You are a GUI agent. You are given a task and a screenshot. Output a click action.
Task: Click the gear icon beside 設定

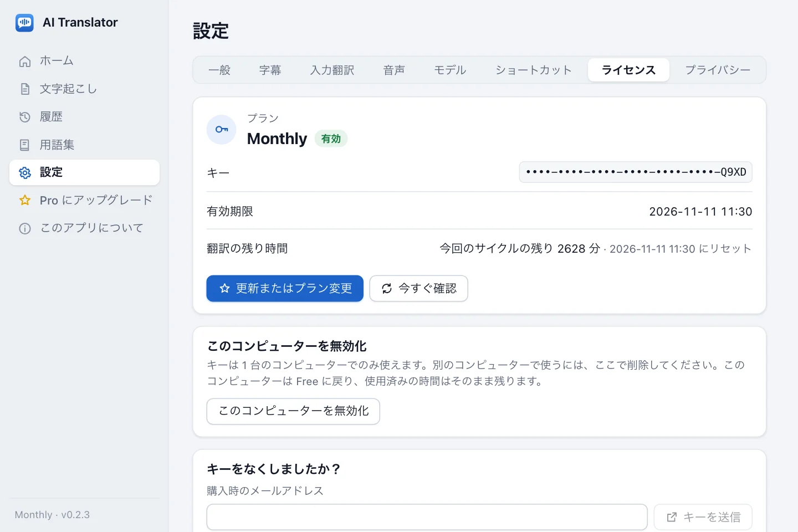click(25, 172)
